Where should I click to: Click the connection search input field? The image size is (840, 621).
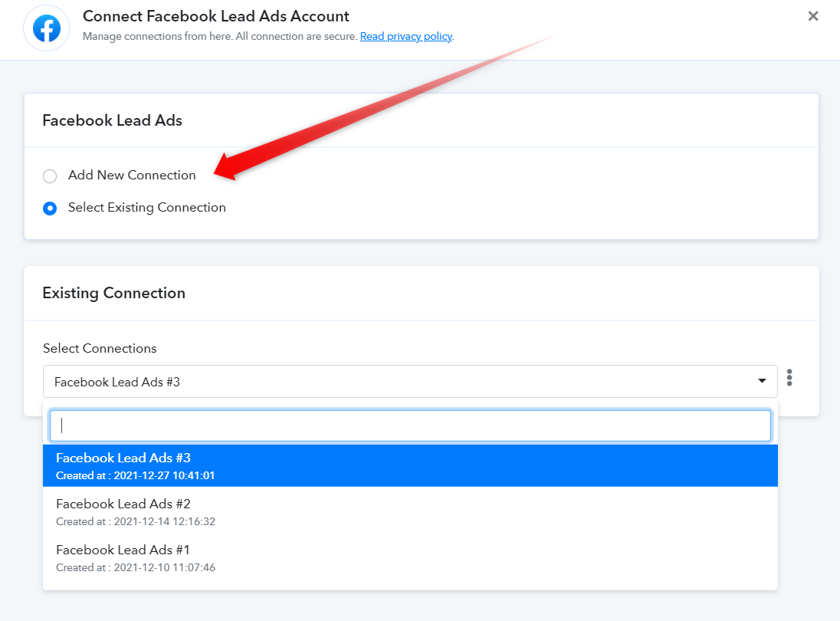410,426
